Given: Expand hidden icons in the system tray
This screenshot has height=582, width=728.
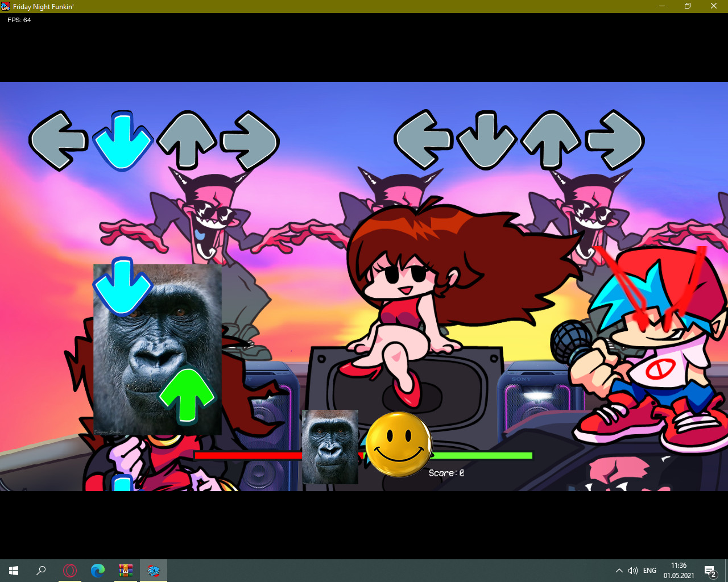Looking at the screenshot, I should [x=618, y=570].
